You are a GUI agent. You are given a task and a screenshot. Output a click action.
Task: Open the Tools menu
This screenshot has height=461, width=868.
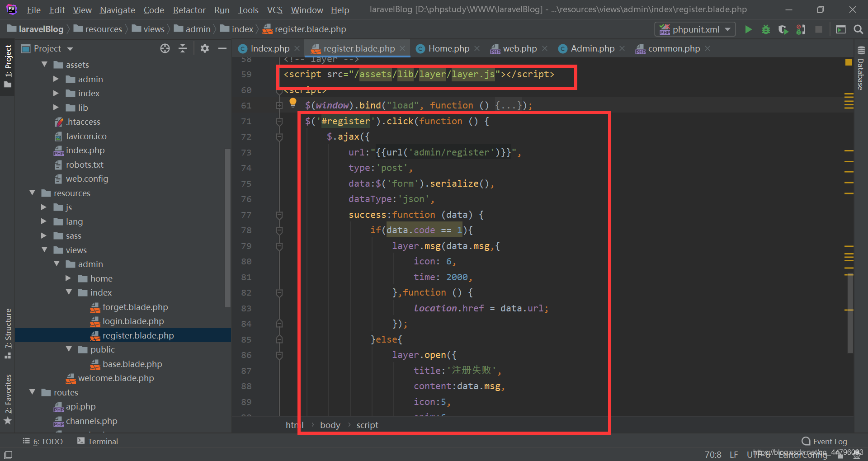[x=248, y=10]
